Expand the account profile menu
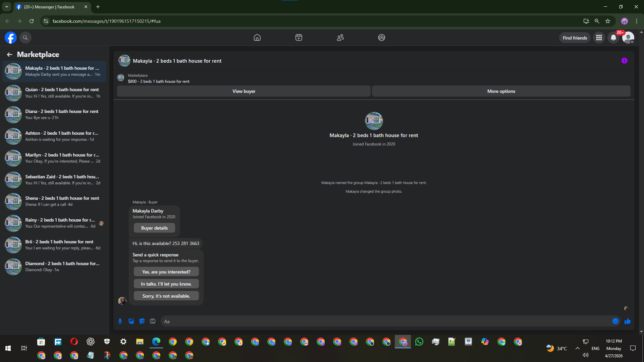This screenshot has width=644, height=362. (628, 38)
